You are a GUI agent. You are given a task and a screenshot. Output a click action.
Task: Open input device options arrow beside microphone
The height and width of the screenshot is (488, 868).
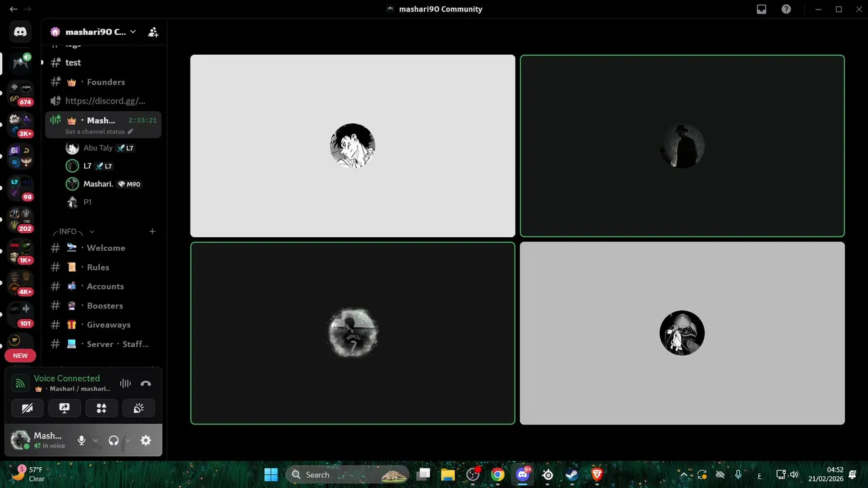[x=95, y=441]
